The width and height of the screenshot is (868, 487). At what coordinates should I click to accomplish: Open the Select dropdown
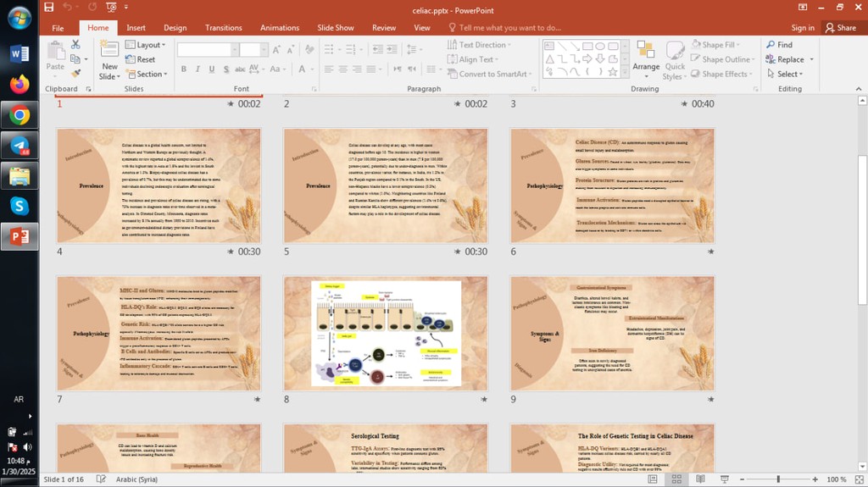tap(784, 74)
